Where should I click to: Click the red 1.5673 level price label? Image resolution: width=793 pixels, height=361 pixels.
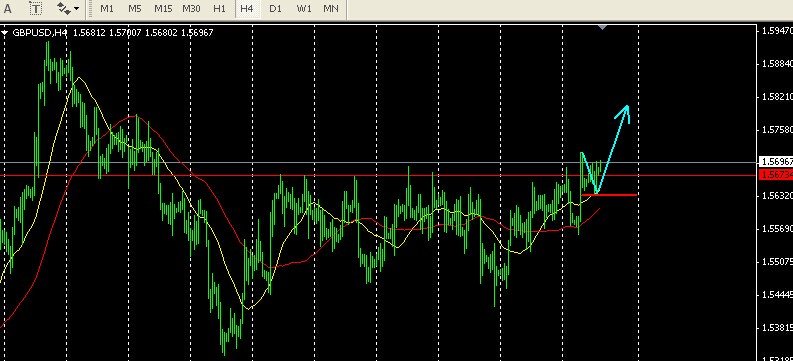click(775, 174)
